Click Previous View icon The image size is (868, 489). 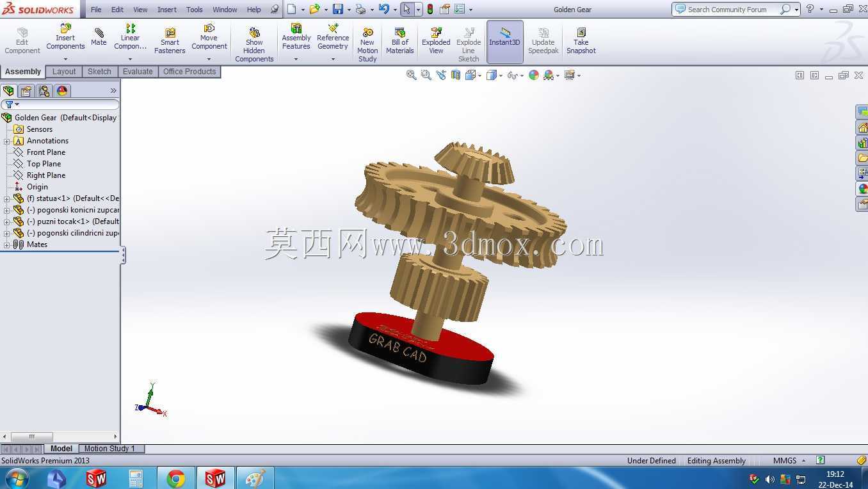tap(441, 75)
